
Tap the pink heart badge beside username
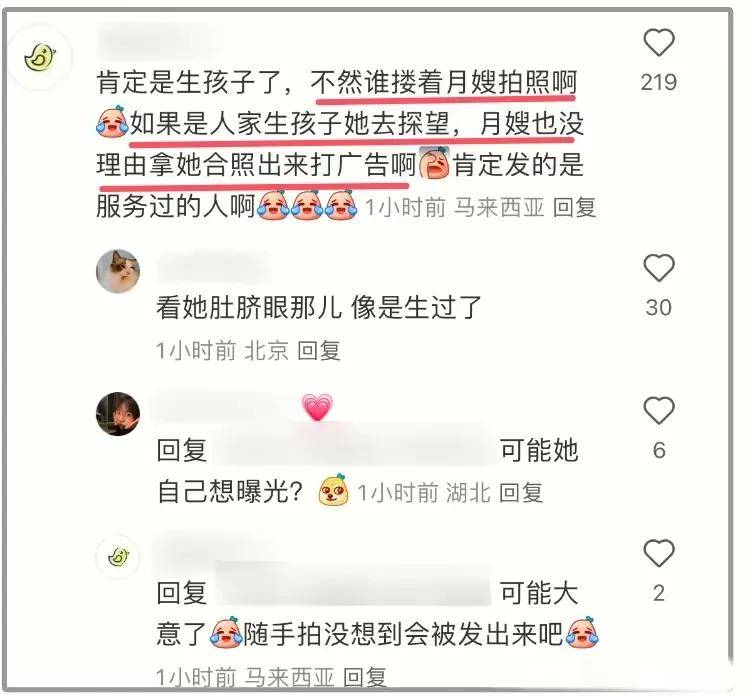click(x=317, y=408)
